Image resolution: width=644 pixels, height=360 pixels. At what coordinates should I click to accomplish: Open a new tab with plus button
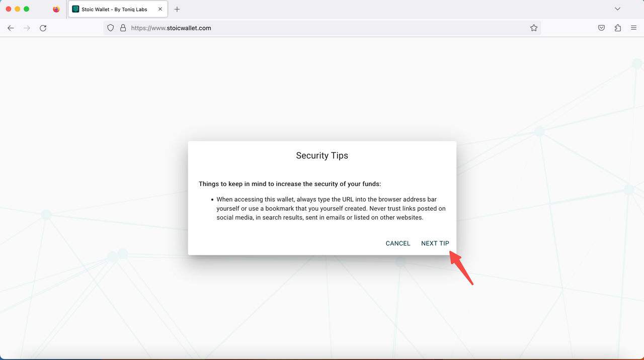177,9
